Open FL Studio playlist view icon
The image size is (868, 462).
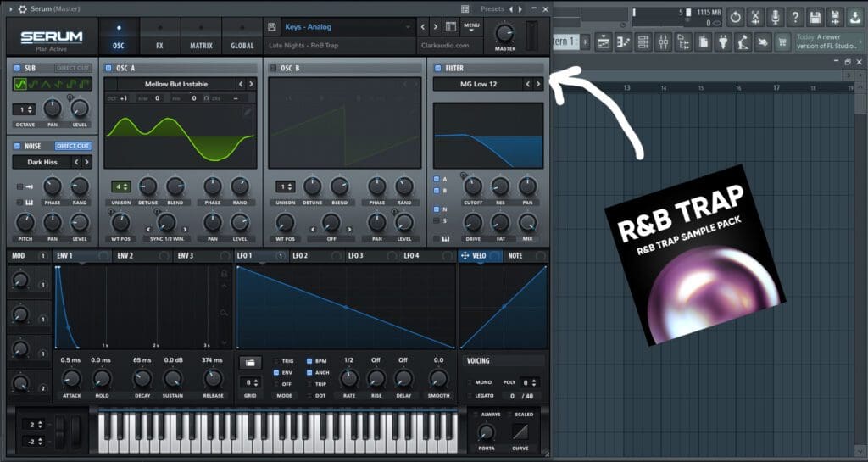coord(604,42)
